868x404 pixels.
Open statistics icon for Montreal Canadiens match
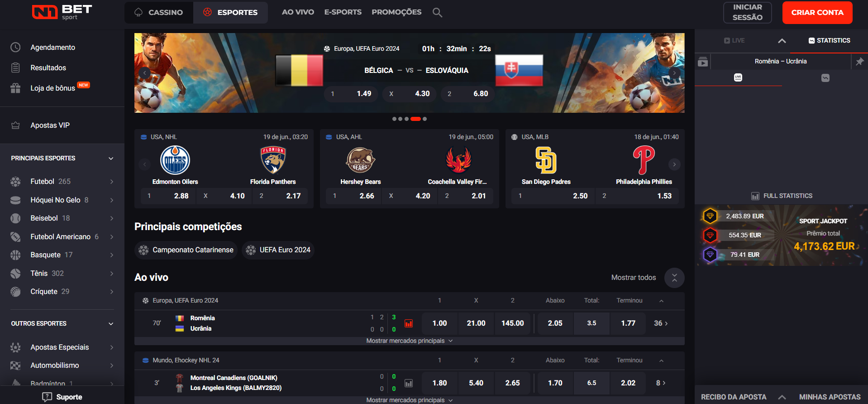(x=409, y=383)
